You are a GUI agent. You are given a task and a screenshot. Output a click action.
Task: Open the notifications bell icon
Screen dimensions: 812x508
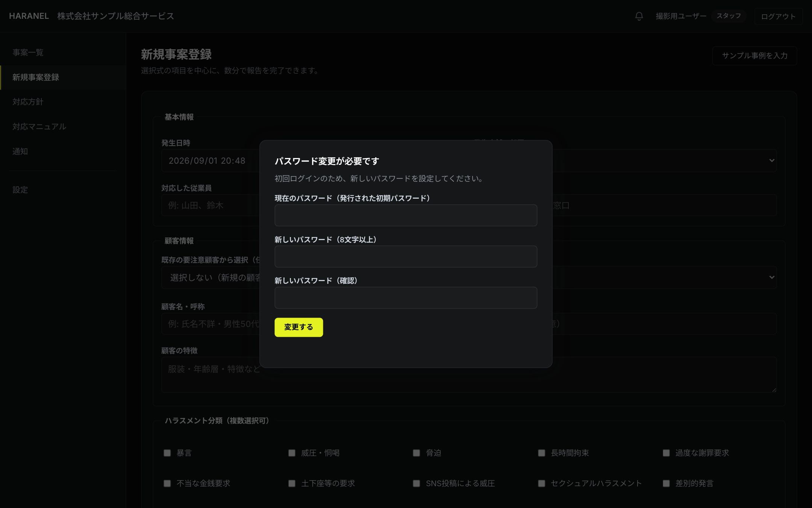coord(639,16)
